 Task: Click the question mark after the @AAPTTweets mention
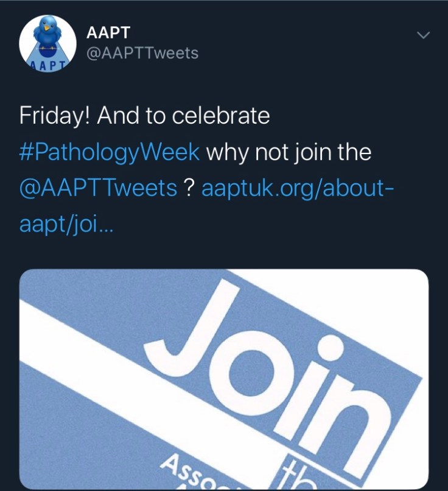point(189,188)
